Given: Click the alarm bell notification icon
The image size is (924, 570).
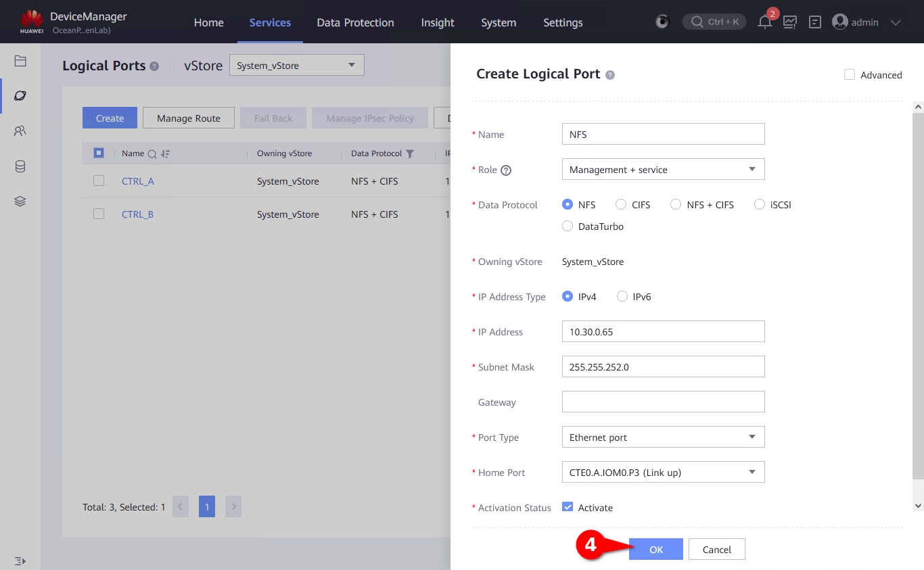Looking at the screenshot, I should [x=764, y=22].
